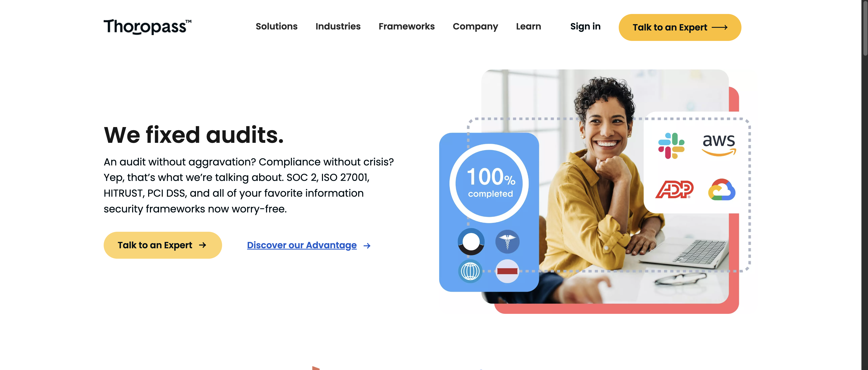This screenshot has width=868, height=370.
Task: Click the Google Cloud logo
Action: 722,189
